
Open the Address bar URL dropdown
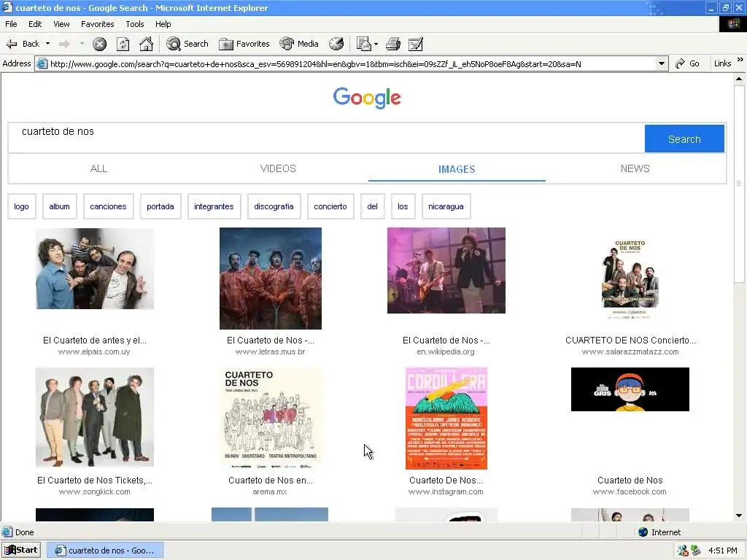click(661, 64)
